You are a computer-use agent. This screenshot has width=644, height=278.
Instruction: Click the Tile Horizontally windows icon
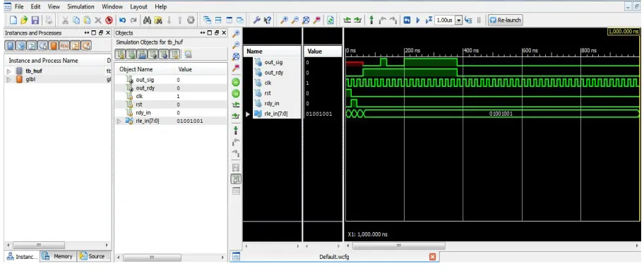coord(218,20)
